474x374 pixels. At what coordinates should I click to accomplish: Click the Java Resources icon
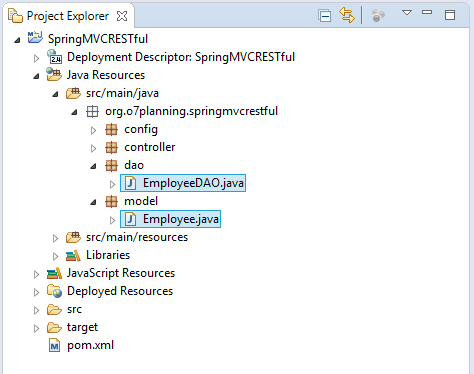coord(54,74)
